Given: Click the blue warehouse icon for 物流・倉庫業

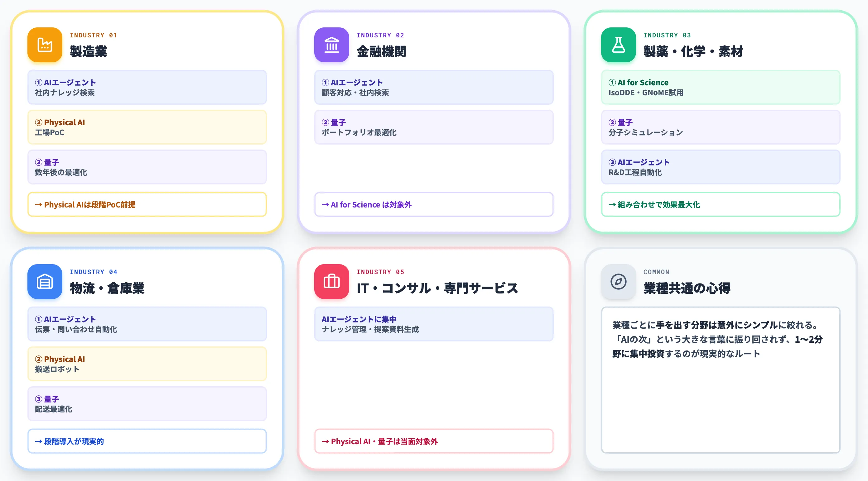Looking at the screenshot, I should coord(45,281).
